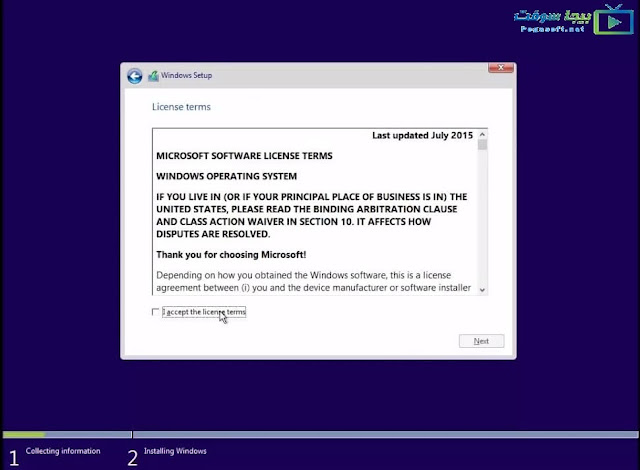Click the 'License terms' heading
Screen dimensions: 640x470
pos(181,107)
